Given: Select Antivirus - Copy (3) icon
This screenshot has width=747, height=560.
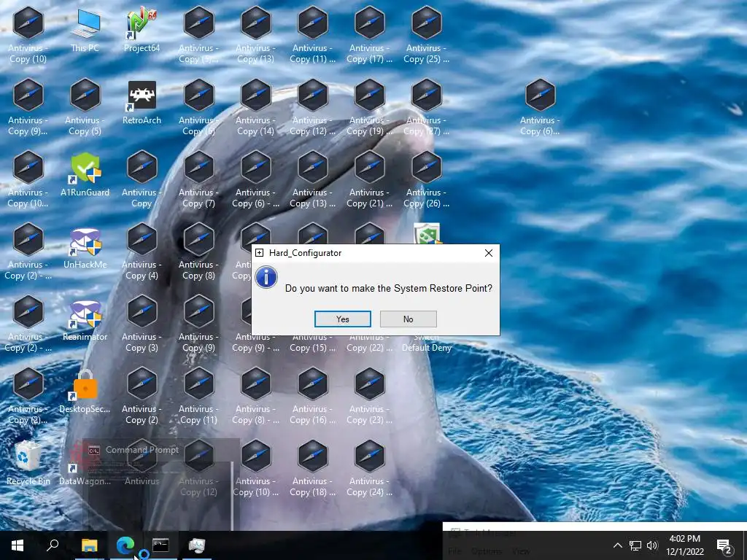Looking at the screenshot, I should [142, 324].
